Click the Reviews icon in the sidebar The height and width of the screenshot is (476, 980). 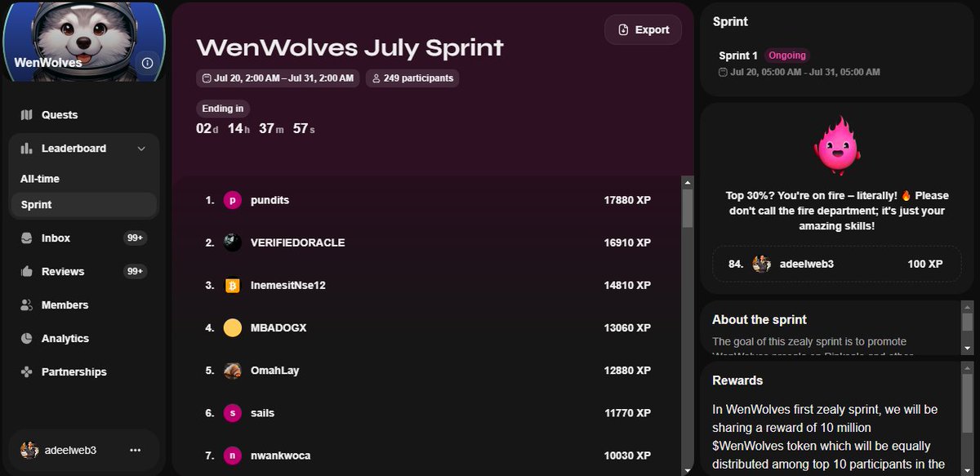point(28,271)
